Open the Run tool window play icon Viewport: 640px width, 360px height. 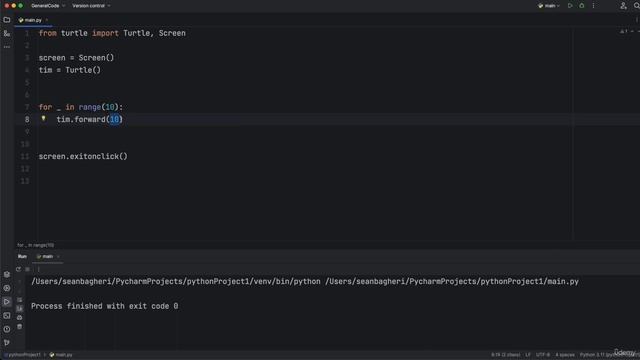pyautogui.click(x=7, y=302)
